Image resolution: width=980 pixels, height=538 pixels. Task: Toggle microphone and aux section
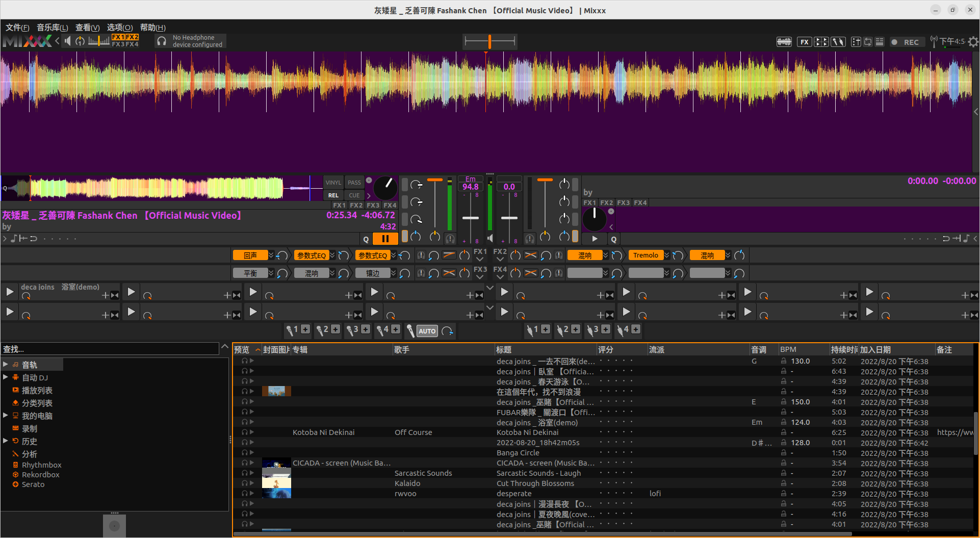pyautogui.click(x=838, y=42)
